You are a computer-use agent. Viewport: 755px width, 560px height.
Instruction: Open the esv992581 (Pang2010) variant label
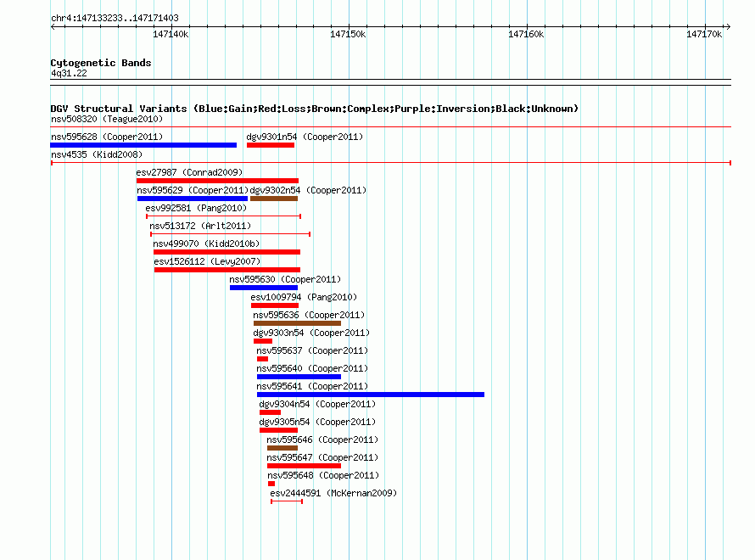pyautogui.click(x=196, y=208)
